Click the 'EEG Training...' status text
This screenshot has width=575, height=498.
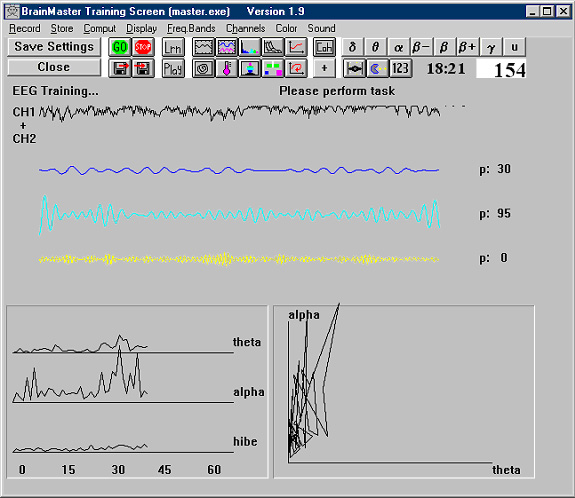(x=55, y=91)
